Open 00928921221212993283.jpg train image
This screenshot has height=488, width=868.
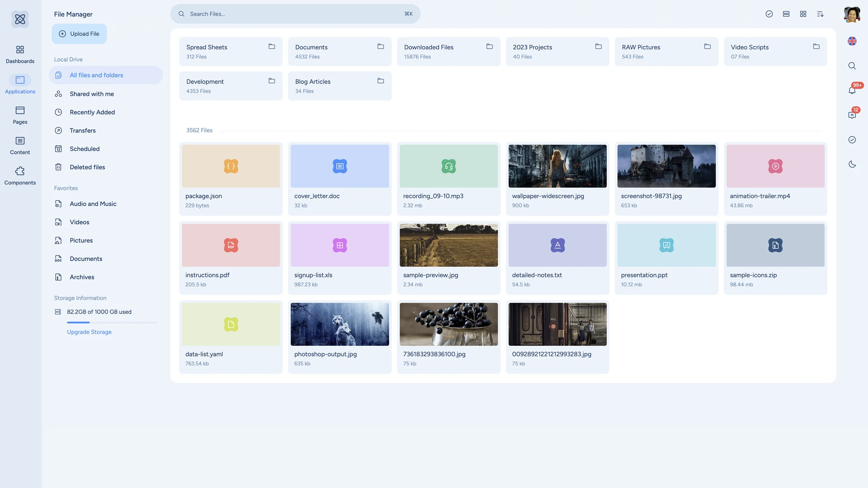click(x=557, y=324)
